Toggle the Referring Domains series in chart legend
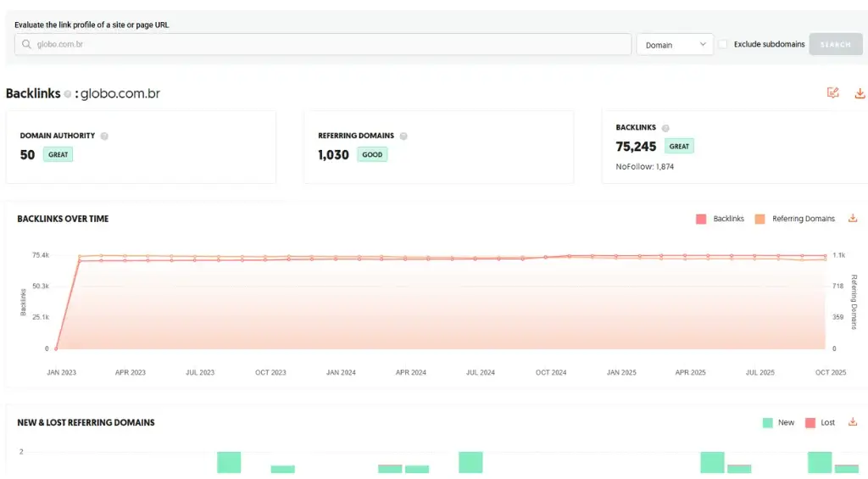Screen dimensions: 868x479 [795, 219]
